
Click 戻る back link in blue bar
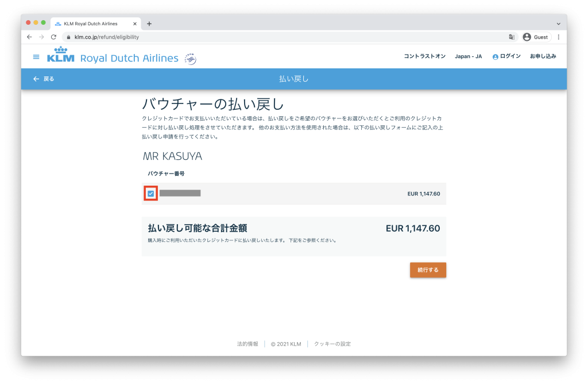point(44,79)
